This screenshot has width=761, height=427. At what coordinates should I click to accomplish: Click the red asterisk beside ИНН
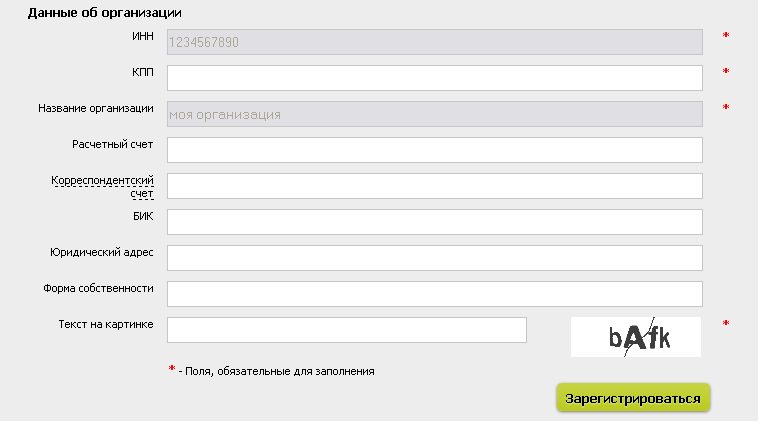(726, 35)
